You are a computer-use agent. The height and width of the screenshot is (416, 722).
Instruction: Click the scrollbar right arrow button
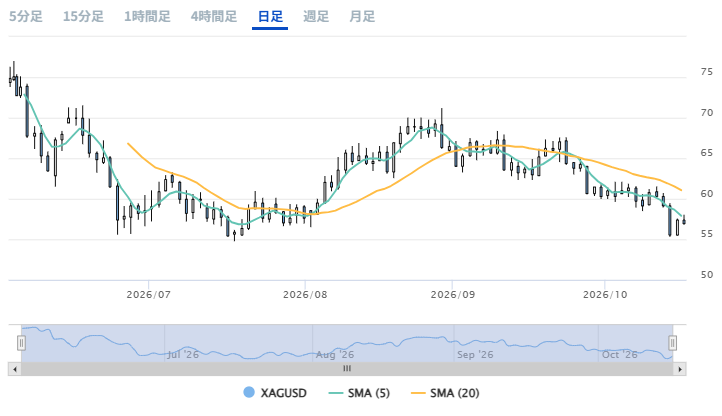click(680, 369)
